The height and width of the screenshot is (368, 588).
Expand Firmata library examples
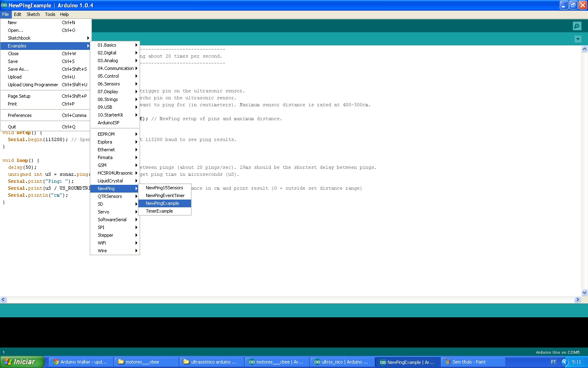click(115, 157)
